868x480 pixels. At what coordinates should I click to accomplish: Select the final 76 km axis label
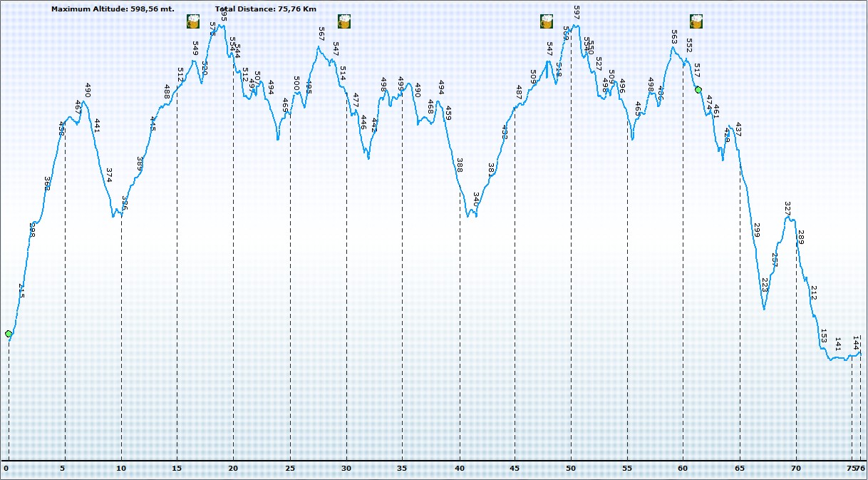[x=861, y=468]
